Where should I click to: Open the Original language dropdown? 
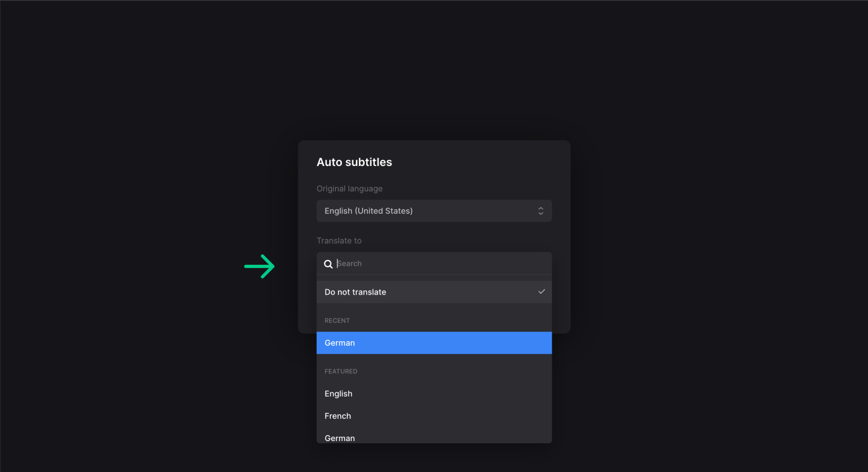[x=434, y=211]
